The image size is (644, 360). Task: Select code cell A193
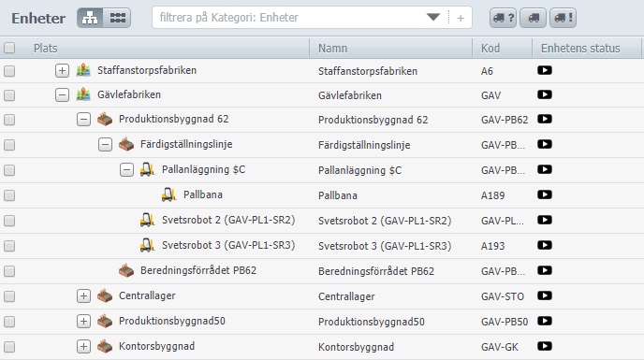(493, 246)
